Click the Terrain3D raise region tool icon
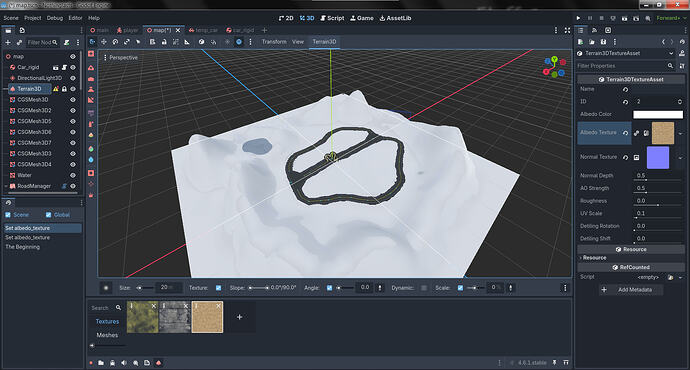This screenshot has height=370, width=690. click(91, 67)
